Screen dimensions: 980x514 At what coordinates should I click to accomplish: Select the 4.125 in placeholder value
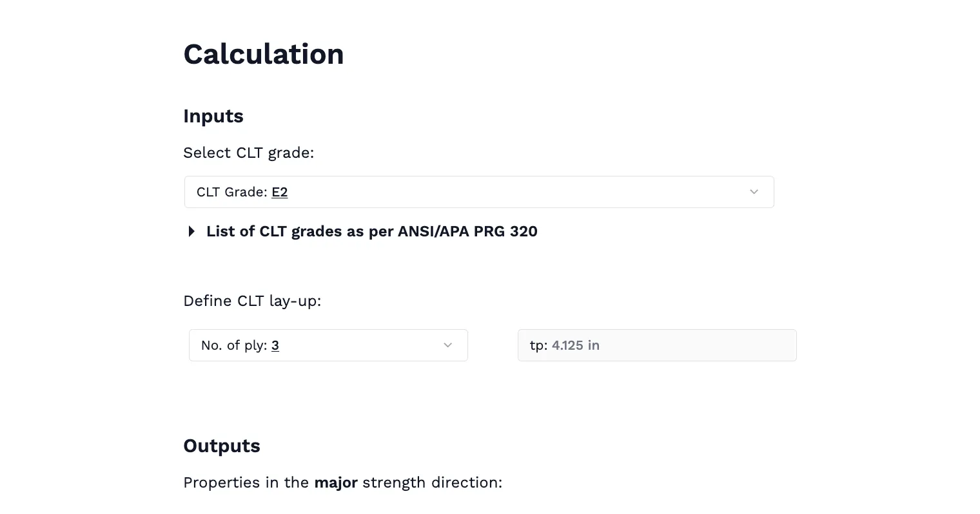(x=576, y=345)
